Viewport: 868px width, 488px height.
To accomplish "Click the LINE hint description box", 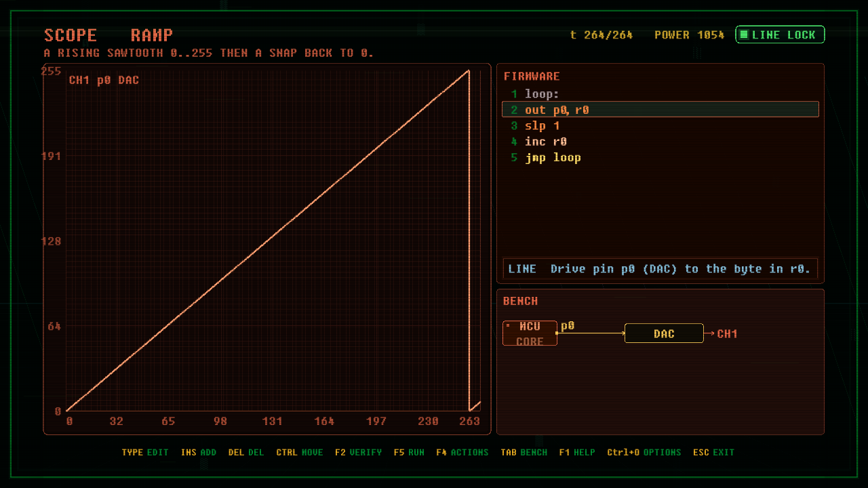I will point(660,268).
